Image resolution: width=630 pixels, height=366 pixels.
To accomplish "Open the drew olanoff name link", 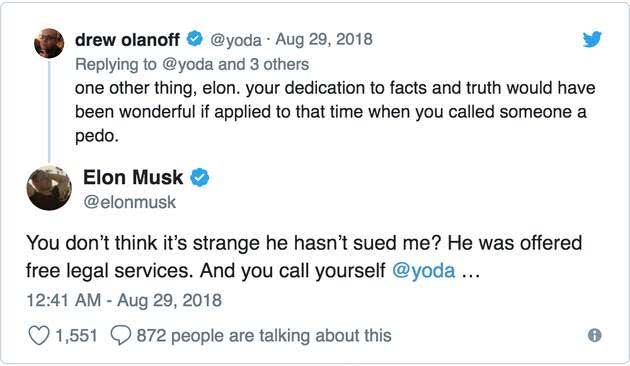I will (x=127, y=39).
